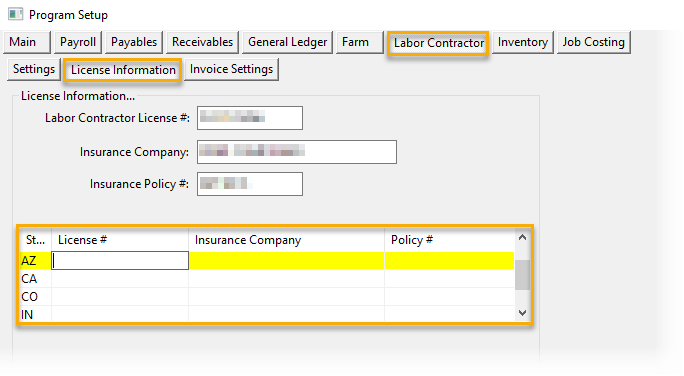Image resolution: width=684 pixels, height=376 pixels.
Task: Open the Invoice Settings sub-tab
Action: (x=231, y=69)
